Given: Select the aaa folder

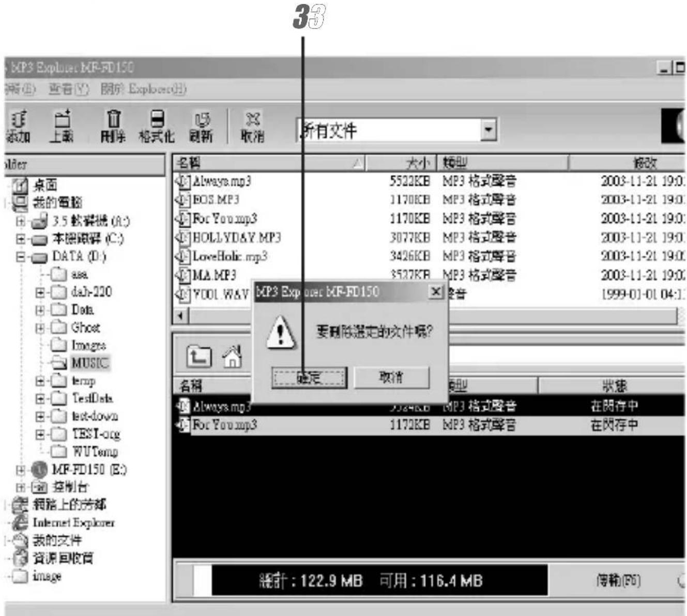Looking at the screenshot, I should coord(79,274).
